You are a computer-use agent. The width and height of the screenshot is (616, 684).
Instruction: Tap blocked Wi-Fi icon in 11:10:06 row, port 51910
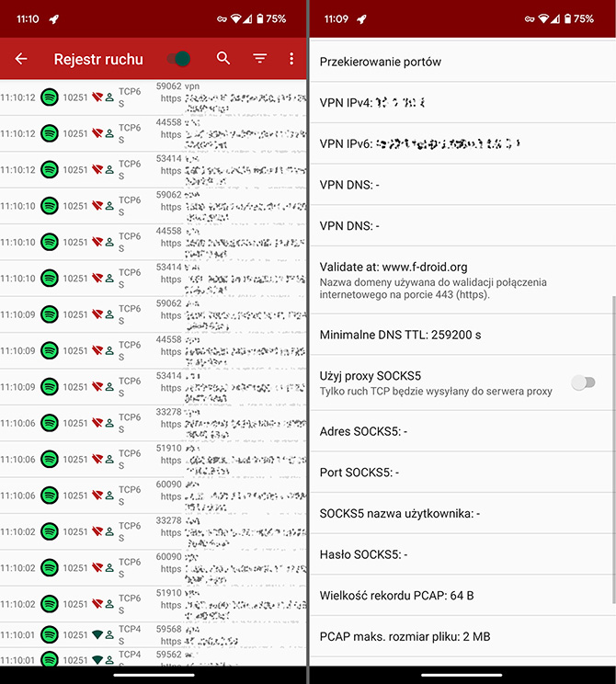(x=97, y=459)
